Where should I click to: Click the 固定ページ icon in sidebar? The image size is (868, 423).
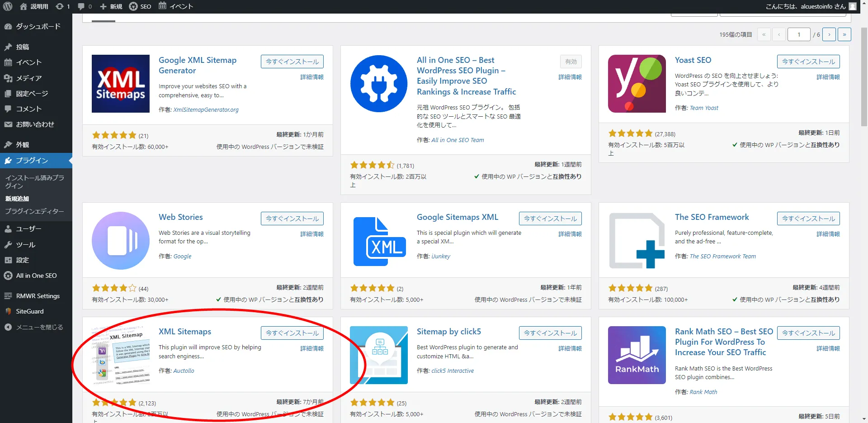(8, 93)
